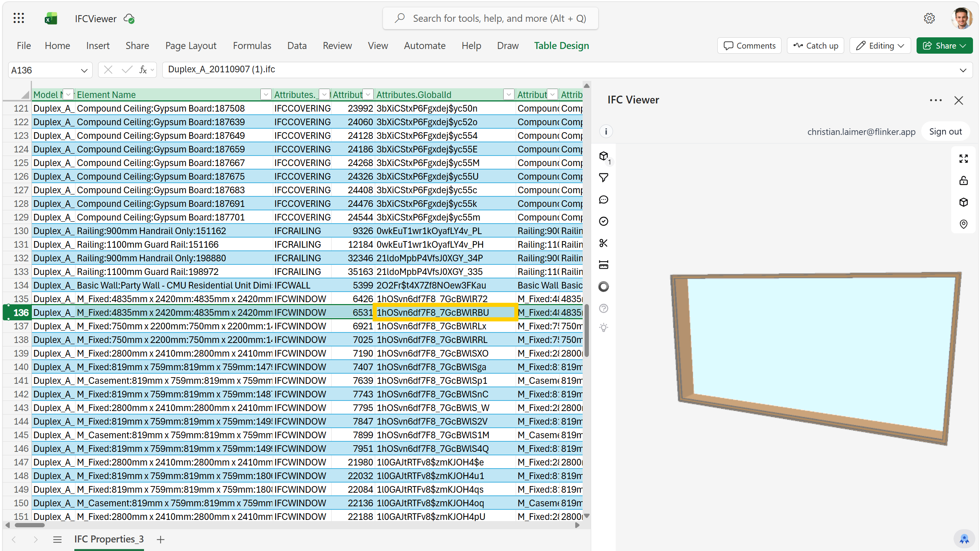The width and height of the screenshot is (980, 551).
Task: Open the help question mark icon
Action: pos(604,308)
